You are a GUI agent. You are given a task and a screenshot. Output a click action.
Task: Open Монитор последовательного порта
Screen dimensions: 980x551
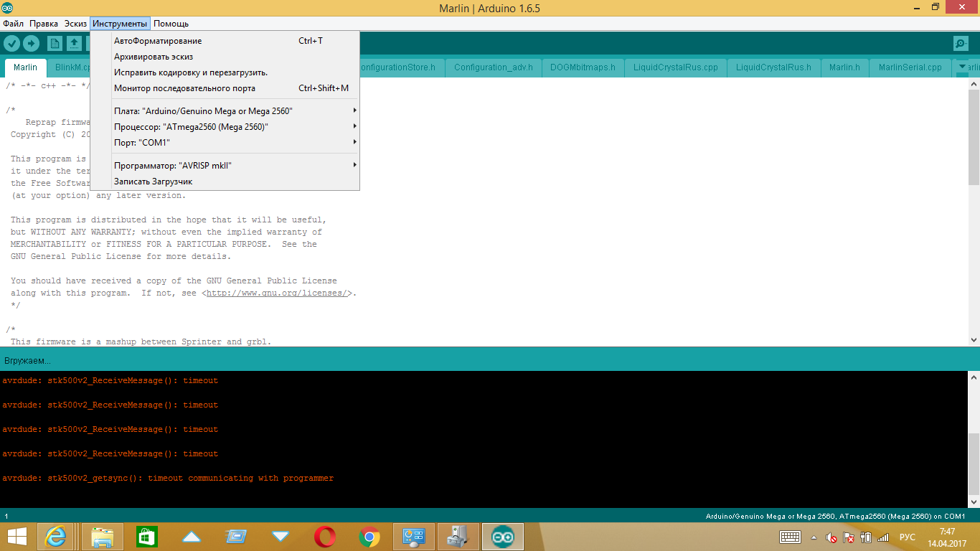point(225,88)
